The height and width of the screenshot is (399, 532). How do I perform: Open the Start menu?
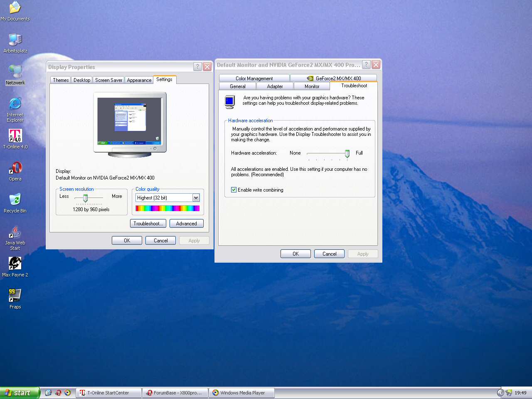20,393
